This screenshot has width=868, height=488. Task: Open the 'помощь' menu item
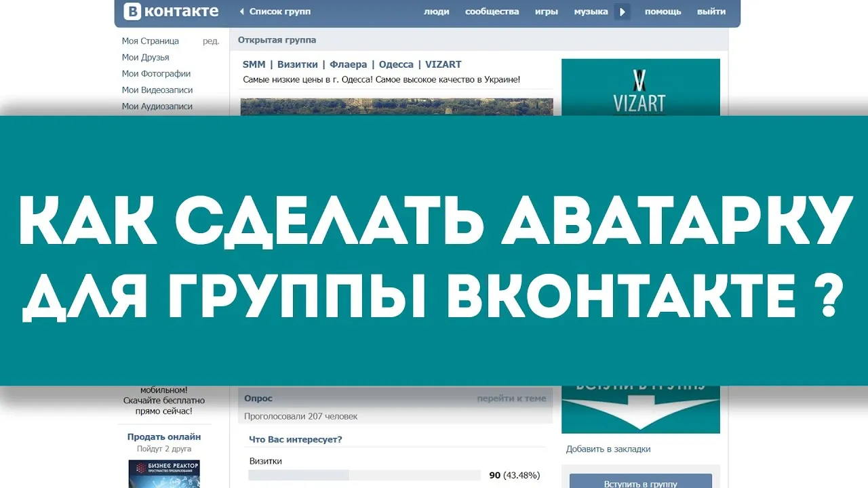click(x=663, y=12)
